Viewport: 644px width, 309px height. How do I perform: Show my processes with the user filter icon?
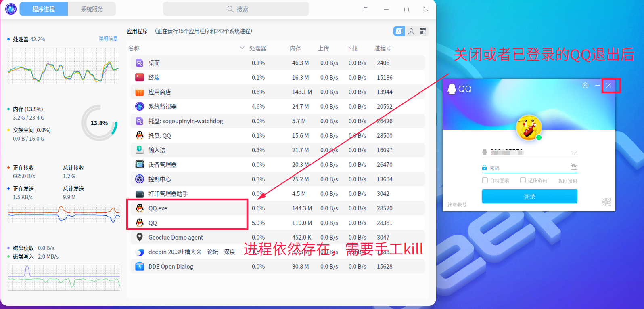click(x=411, y=31)
